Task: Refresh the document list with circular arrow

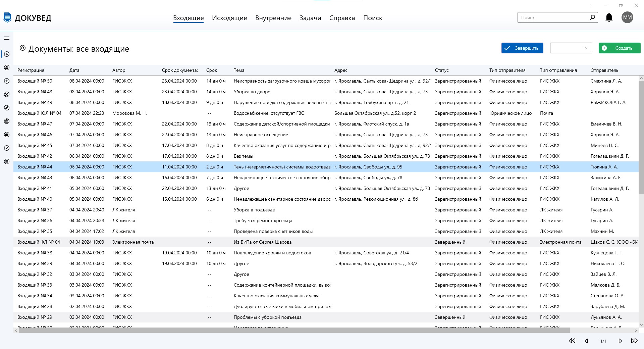Action: tap(22, 48)
